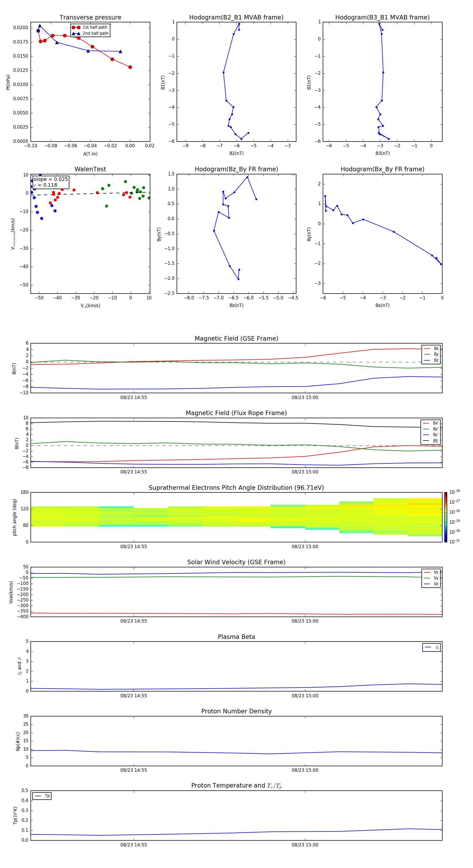Select the 'Vsw(km/s)' axis label
The width and height of the screenshot is (473, 868).
(11, 592)
